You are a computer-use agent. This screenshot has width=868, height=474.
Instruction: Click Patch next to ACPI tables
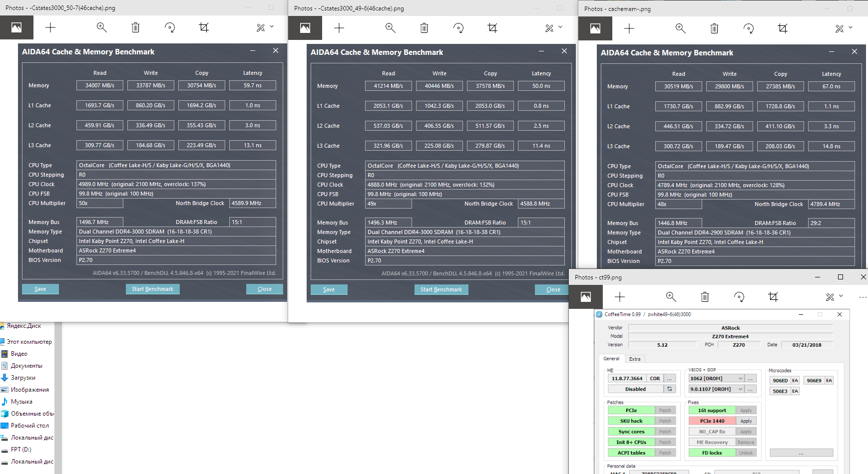click(x=665, y=453)
